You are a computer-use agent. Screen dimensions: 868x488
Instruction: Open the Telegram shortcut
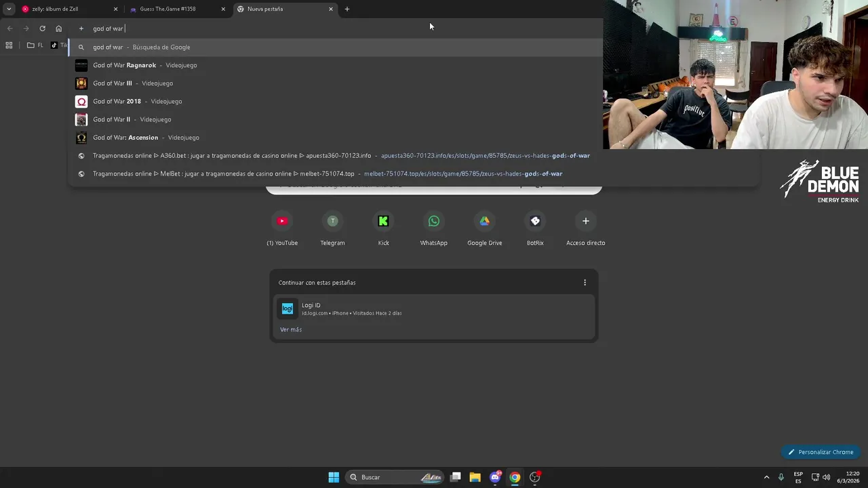coord(332,228)
